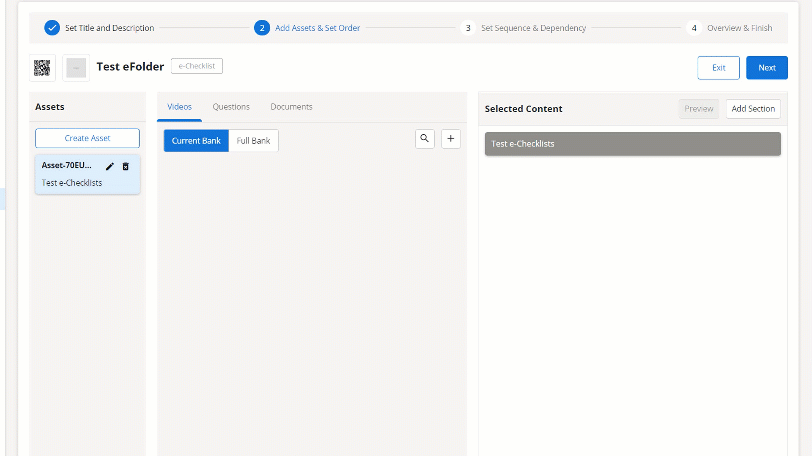Viewport: 812px width, 456px height.
Task: Open the Documents tab
Action: point(291,107)
